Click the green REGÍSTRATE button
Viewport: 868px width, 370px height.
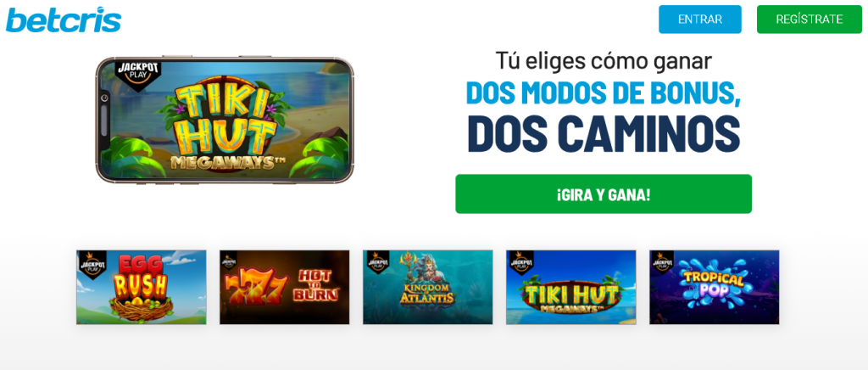[810, 20]
